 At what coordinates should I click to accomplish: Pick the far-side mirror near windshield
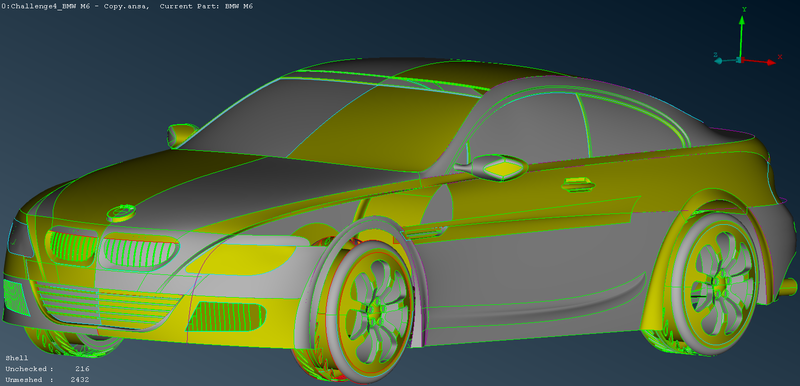pos(182,134)
